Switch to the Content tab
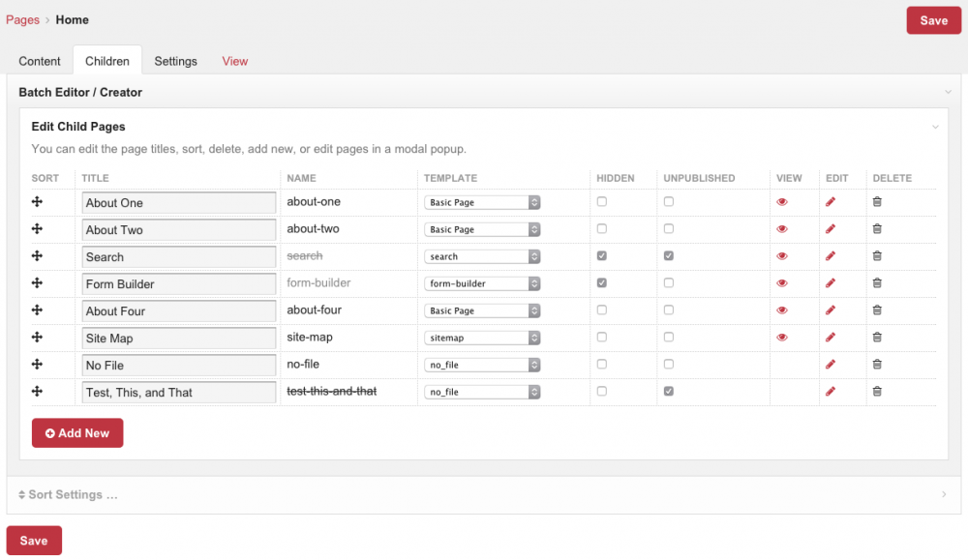Viewport: 968px width, 560px height. click(x=40, y=61)
